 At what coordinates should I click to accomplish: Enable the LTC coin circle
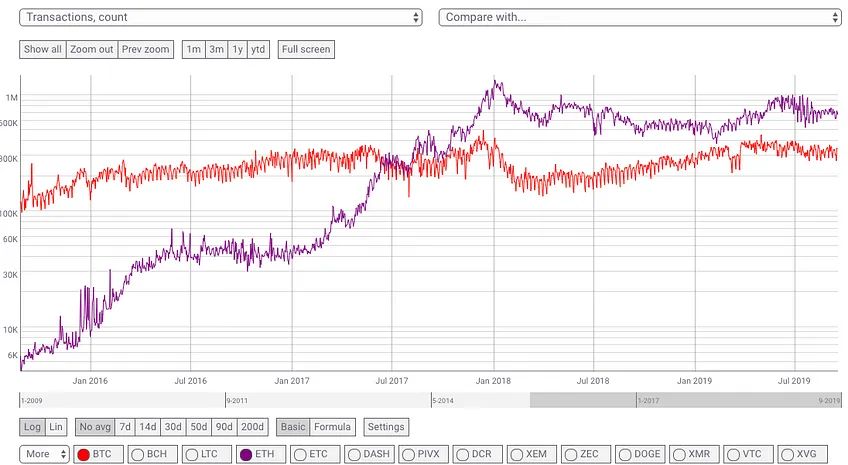click(191, 455)
